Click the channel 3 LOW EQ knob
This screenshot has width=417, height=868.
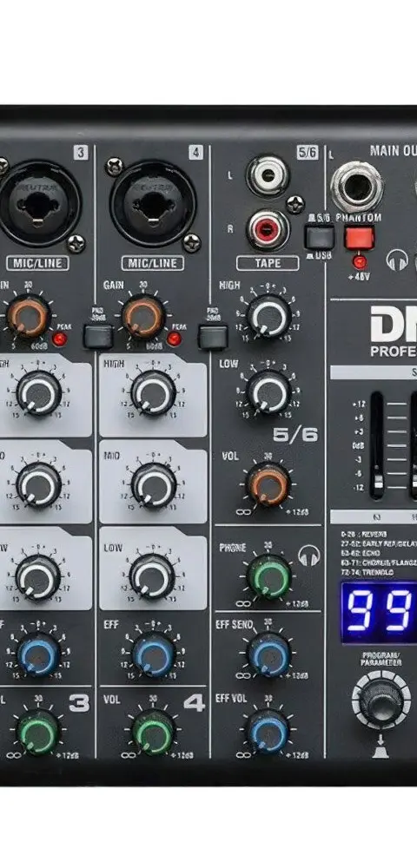click(x=39, y=577)
